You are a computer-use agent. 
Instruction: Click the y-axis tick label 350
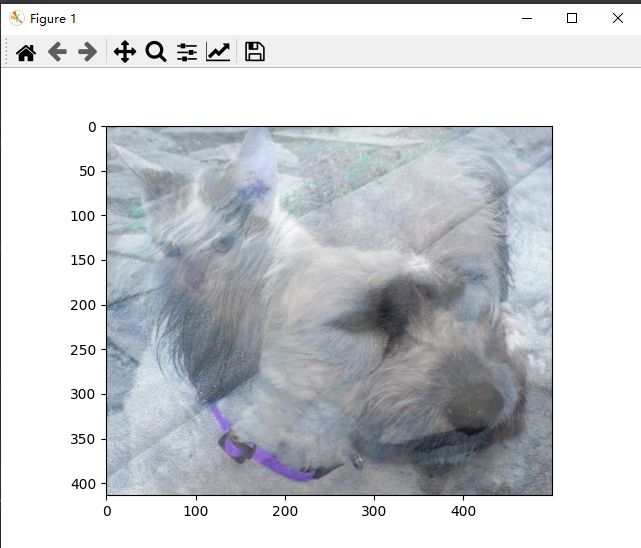point(83,439)
